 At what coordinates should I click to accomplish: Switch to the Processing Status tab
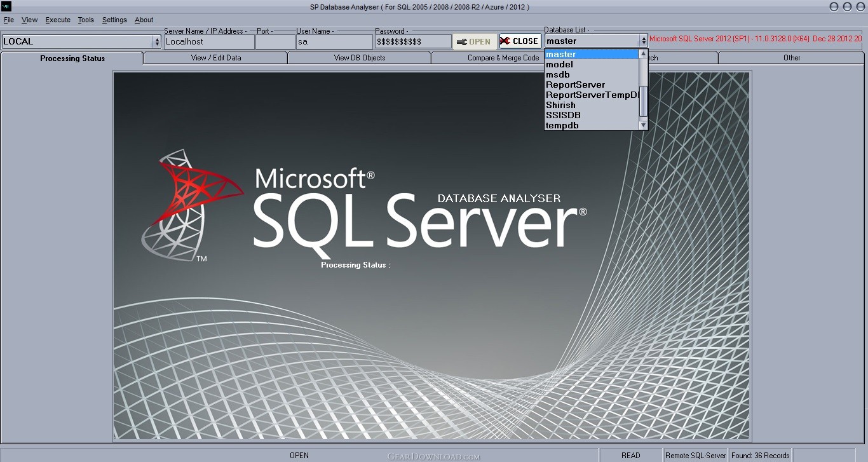72,58
